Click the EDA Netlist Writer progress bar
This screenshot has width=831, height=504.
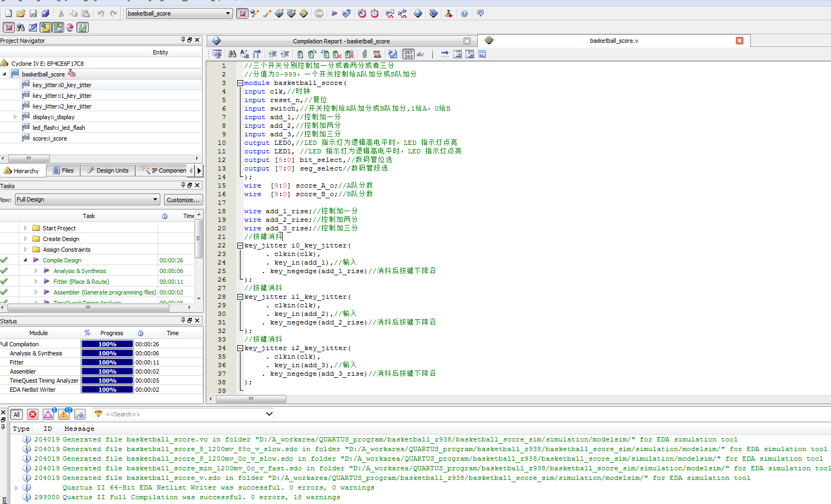(107, 390)
